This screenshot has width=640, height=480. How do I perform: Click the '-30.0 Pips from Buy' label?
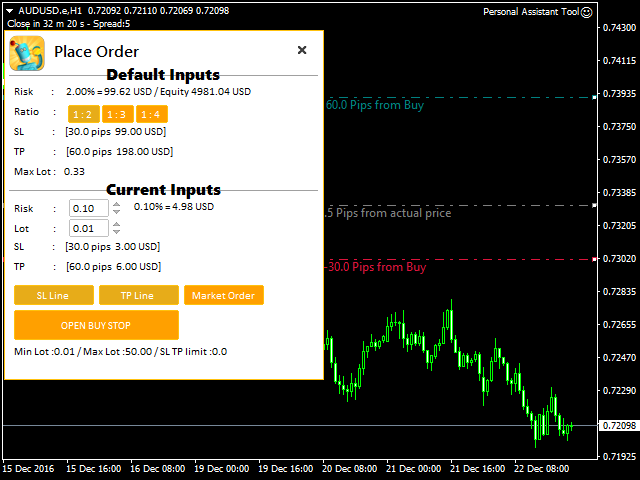(376, 267)
